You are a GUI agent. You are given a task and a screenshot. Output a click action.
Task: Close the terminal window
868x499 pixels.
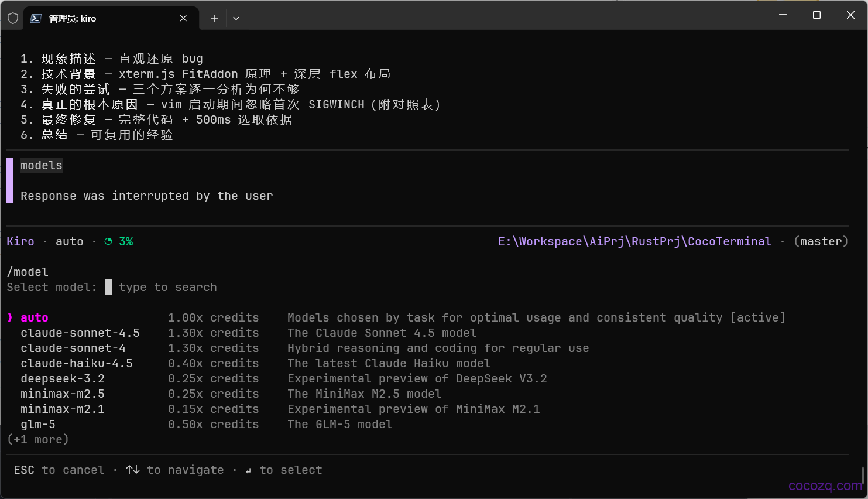[850, 15]
